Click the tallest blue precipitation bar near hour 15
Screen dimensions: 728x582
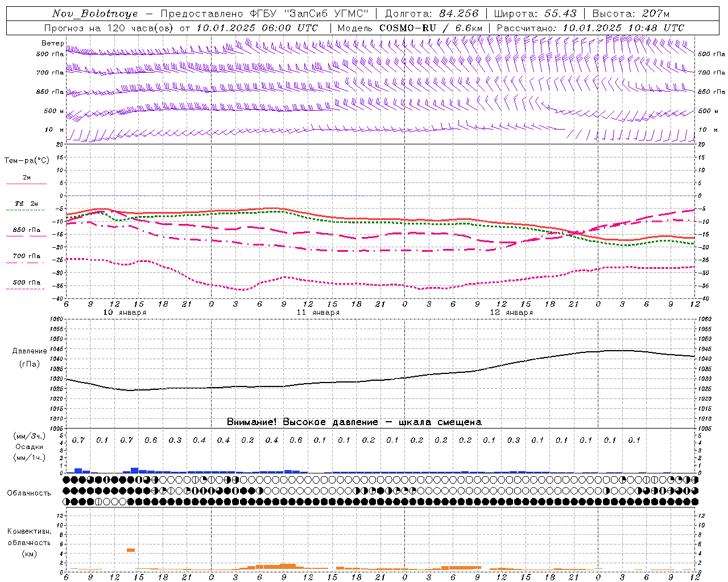(x=135, y=470)
